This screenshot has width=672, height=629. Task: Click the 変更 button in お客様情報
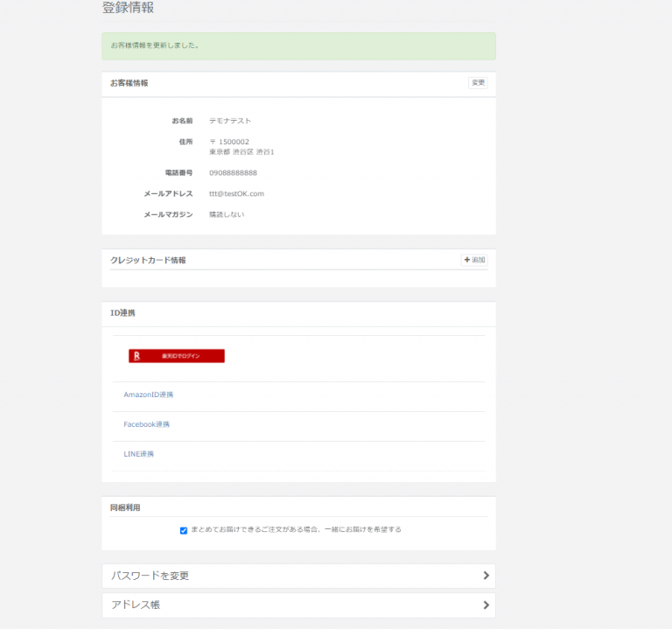[x=478, y=83]
